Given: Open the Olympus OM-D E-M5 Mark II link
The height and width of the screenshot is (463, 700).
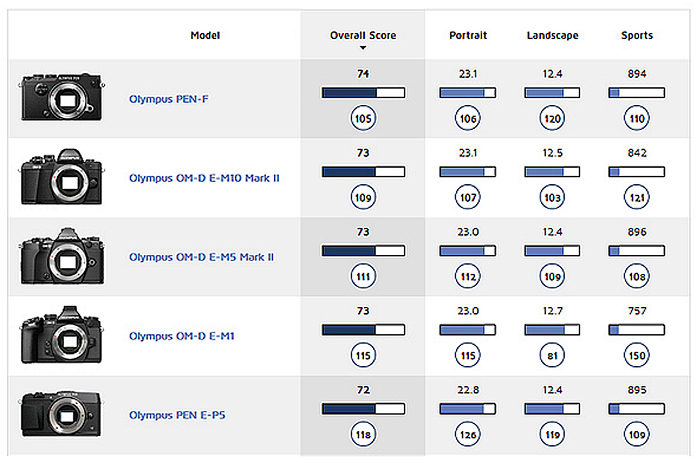Looking at the screenshot, I should pos(201,257).
